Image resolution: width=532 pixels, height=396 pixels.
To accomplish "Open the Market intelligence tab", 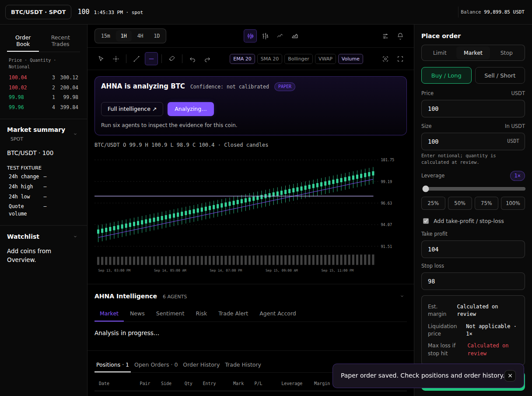I will 109,313.
